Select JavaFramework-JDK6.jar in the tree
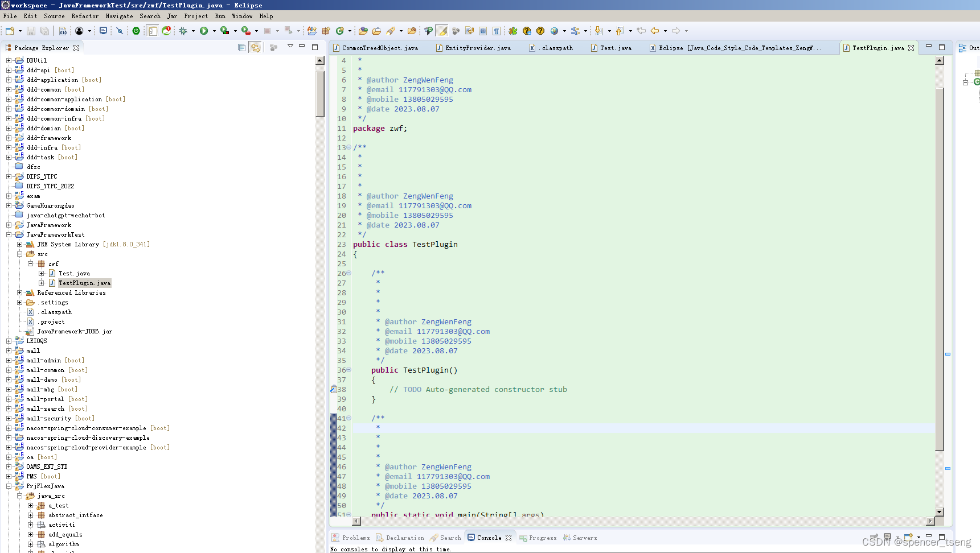The height and width of the screenshot is (553, 980). (x=75, y=331)
